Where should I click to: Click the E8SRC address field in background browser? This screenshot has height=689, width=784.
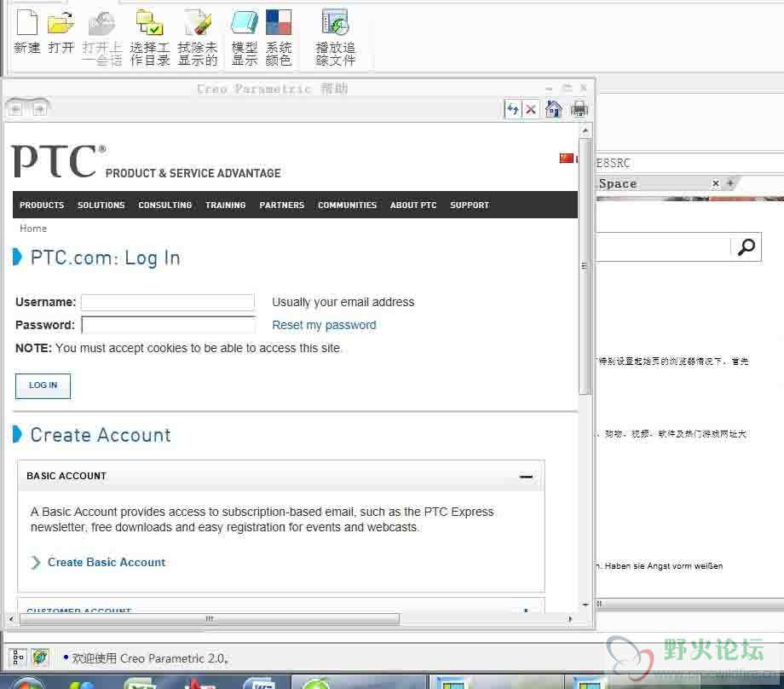point(689,163)
